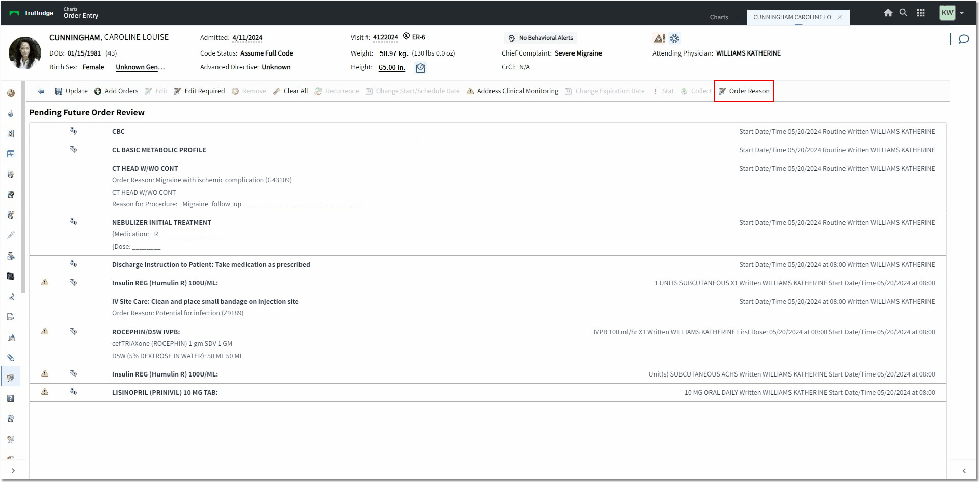The height and width of the screenshot is (483, 980).
Task: Click the search magnifier icon
Action: pyautogui.click(x=903, y=13)
